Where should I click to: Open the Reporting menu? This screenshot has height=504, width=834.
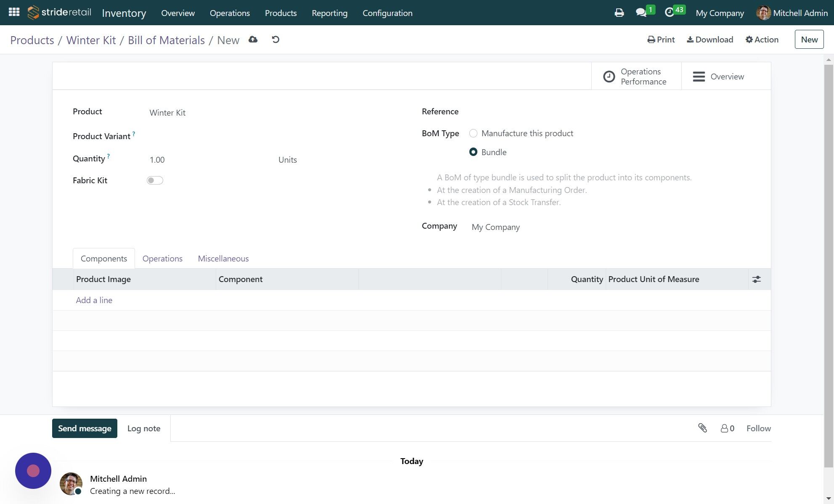tap(330, 13)
